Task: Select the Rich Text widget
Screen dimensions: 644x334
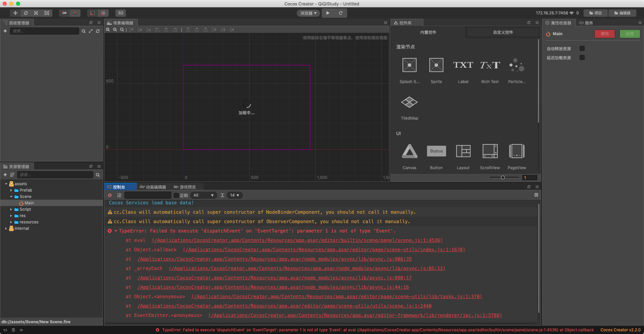Action: pyautogui.click(x=490, y=65)
